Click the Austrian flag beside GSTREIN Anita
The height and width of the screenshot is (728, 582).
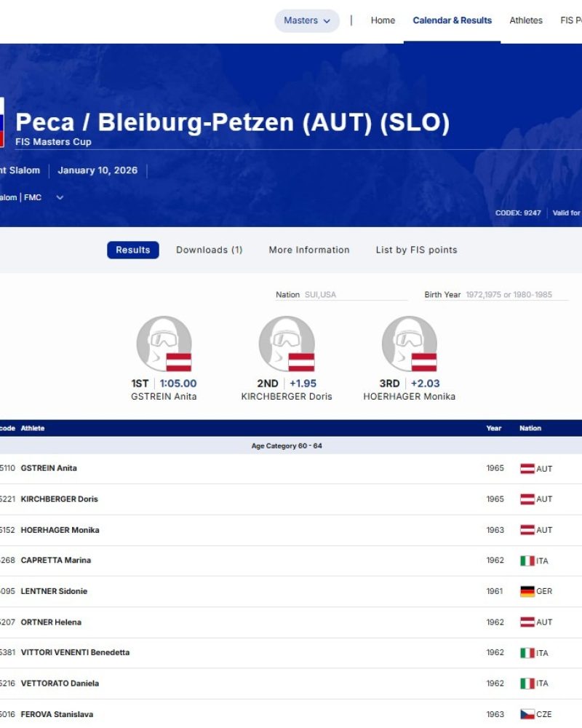point(526,468)
